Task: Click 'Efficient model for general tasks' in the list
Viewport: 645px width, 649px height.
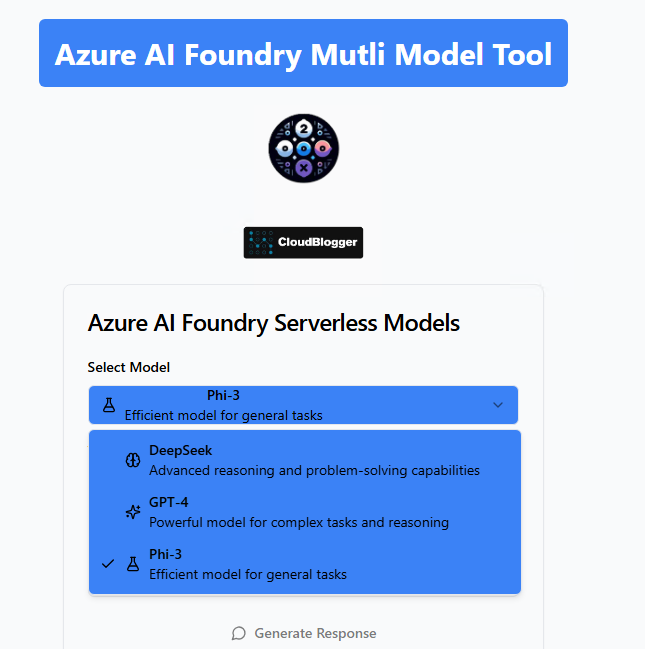Action: pos(248,574)
